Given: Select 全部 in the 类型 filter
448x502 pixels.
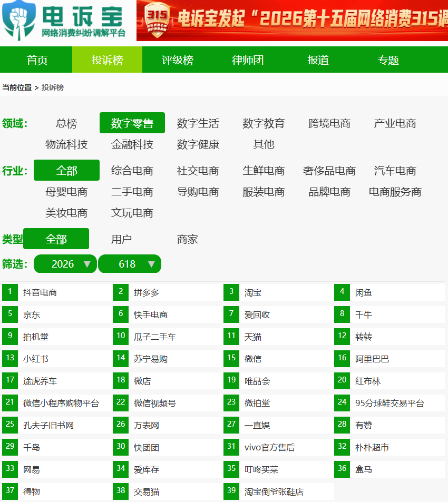Looking at the screenshot, I should [x=56, y=239].
